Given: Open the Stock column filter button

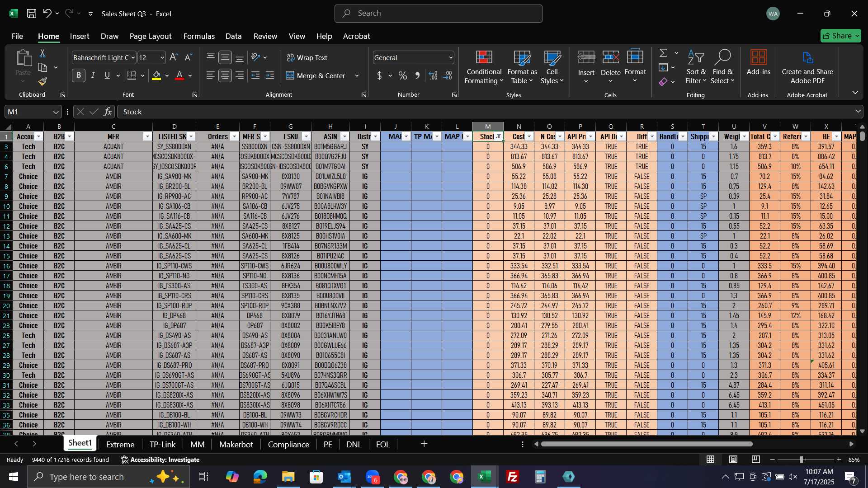Looking at the screenshot, I should tap(499, 136).
